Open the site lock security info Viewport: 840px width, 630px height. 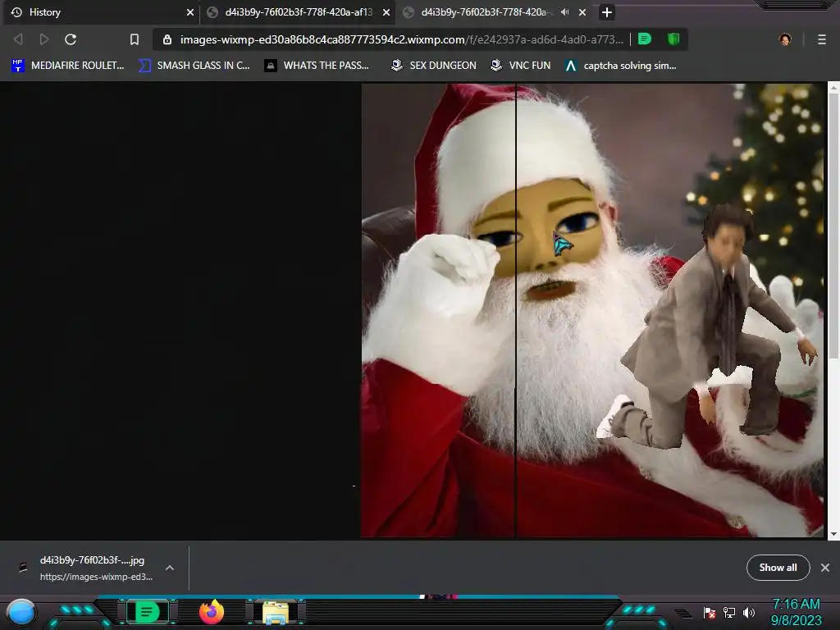167,39
